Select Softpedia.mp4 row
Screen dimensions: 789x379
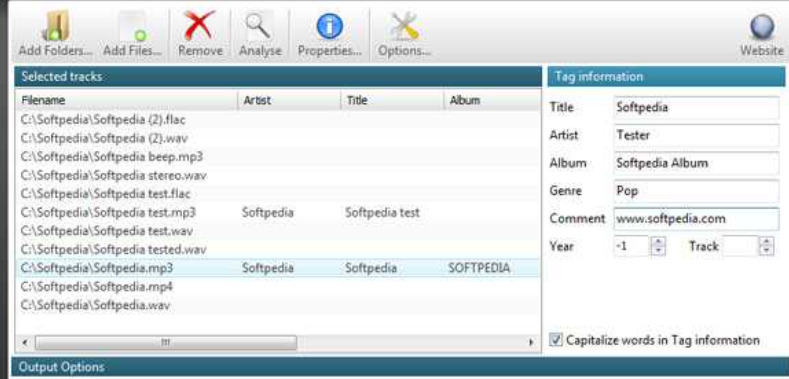tap(278, 286)
